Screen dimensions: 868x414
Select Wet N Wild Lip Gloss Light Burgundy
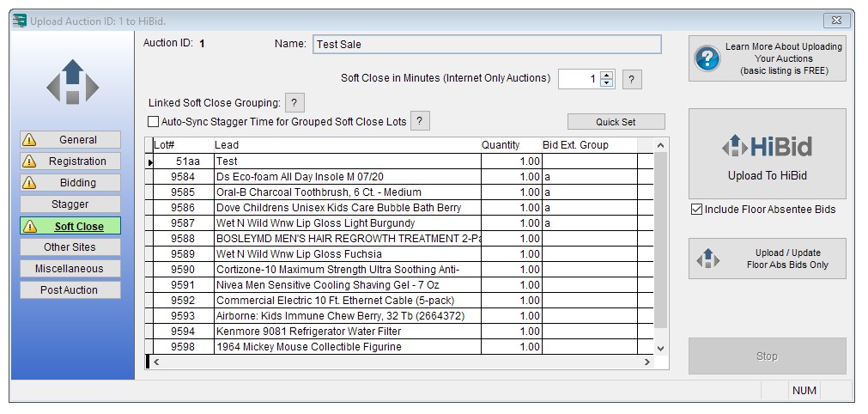[399, 223]
